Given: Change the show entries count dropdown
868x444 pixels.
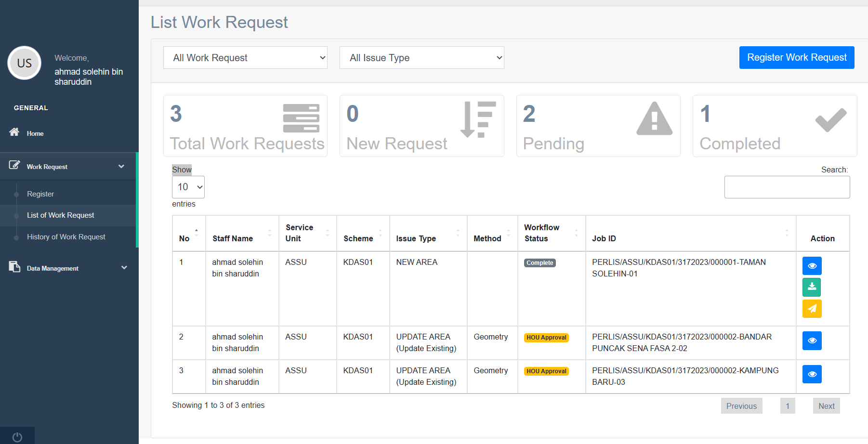Looking at the screenshot, I should tap(188, 187).
